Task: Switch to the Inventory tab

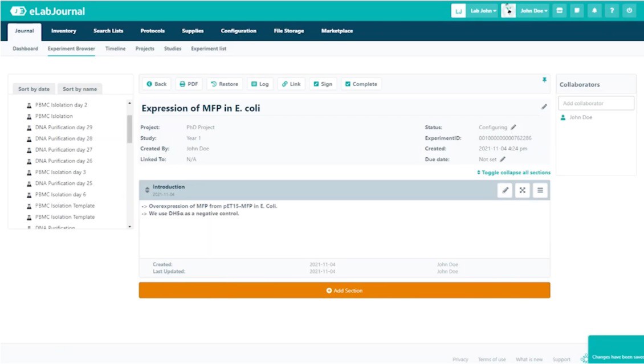Action: point(63,31)
